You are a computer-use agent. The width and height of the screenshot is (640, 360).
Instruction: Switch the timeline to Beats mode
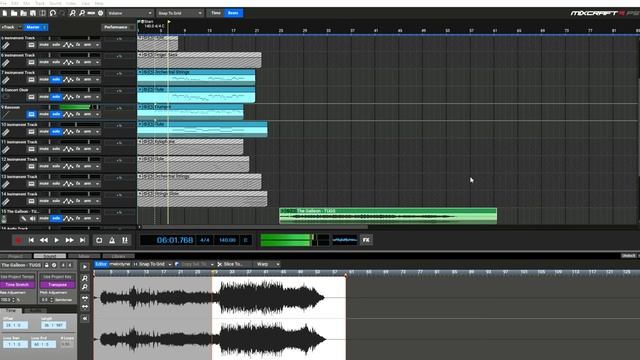233,13
